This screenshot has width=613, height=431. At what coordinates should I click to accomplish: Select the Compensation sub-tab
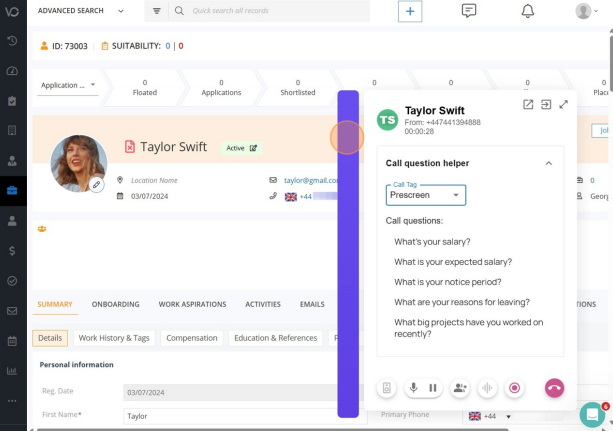click(x=192, y=338)
